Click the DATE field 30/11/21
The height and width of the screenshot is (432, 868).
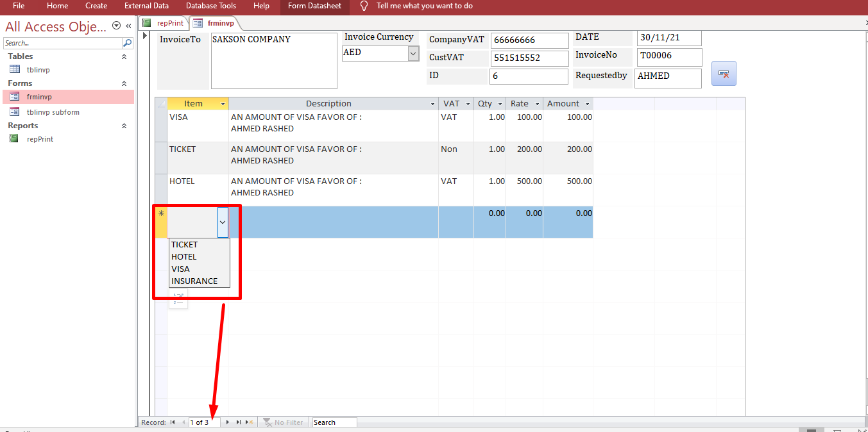(x=669, y=38)
